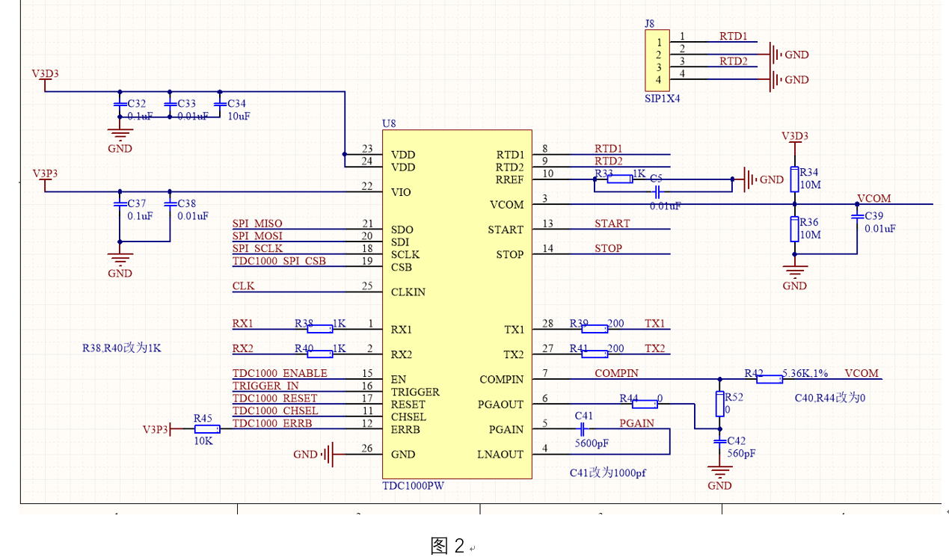The height and width of the screenshot is (560, 949).
Task: Select the C33 capacitor designator
Action: [187, 103]
